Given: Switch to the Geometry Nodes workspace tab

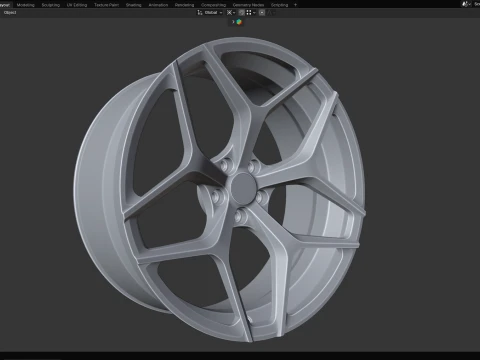Looking at the screenshot, I should click(248, 5).
